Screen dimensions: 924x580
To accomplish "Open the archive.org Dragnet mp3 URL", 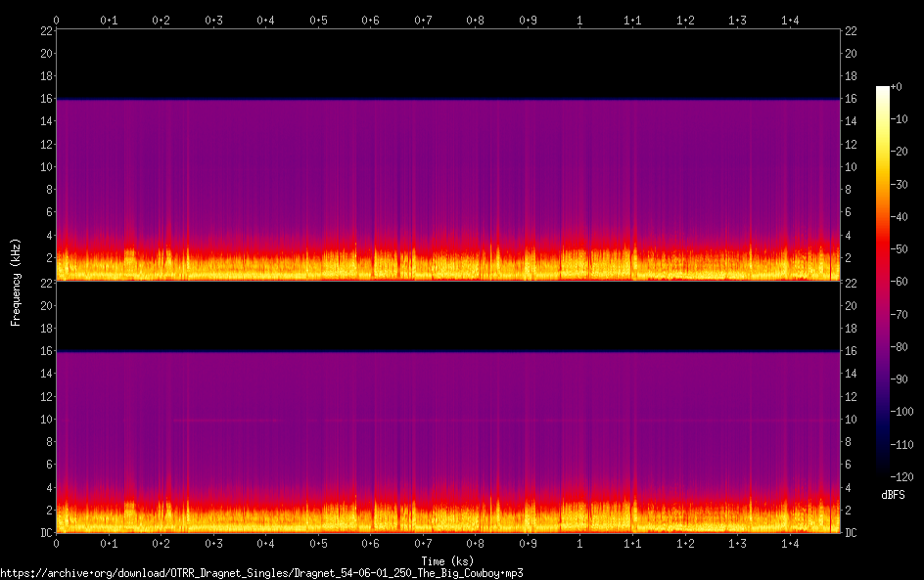I will click(x=261, y=573).
